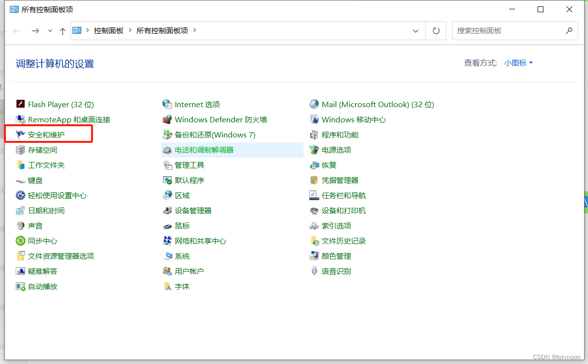Viewport: 588px width, 364px height.
Task: Open the 程序和功能 link
Action: pyautogui.click(x=340, y=135)
